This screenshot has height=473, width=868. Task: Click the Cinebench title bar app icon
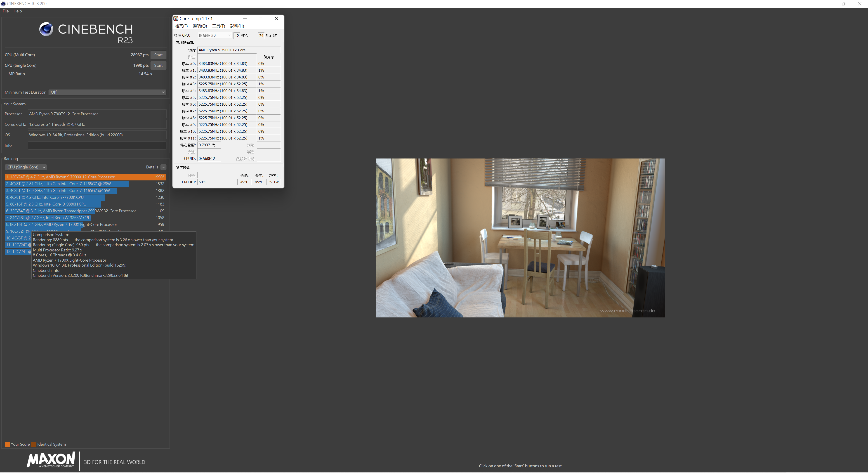coord(3,4)
